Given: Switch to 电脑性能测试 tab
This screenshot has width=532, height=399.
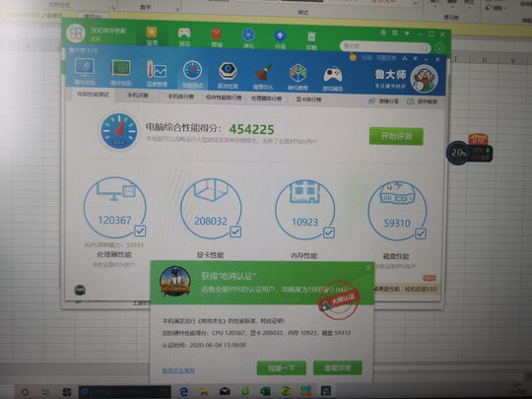Looking at the screenshot, I should click(93, 94).
